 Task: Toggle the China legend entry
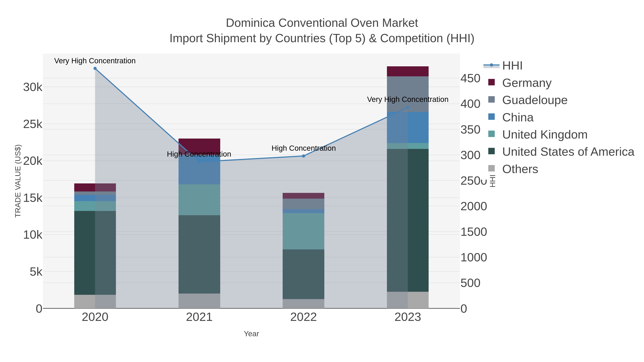click(x=511, y=117)
